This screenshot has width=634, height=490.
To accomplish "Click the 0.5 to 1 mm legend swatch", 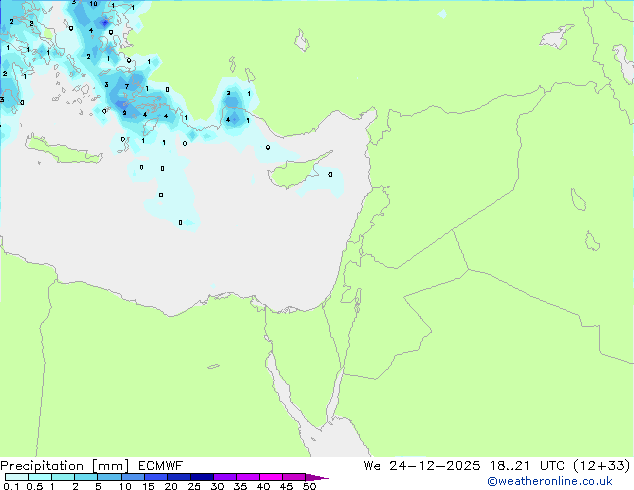I will 40,477.
